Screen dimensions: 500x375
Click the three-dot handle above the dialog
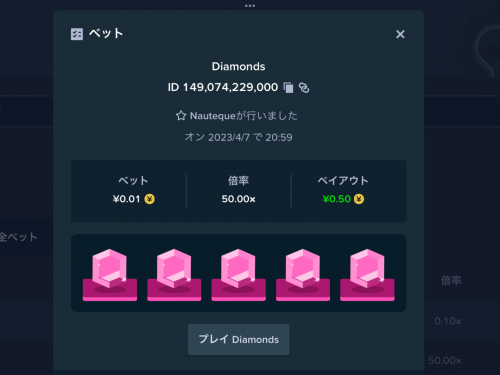(250, 6)
